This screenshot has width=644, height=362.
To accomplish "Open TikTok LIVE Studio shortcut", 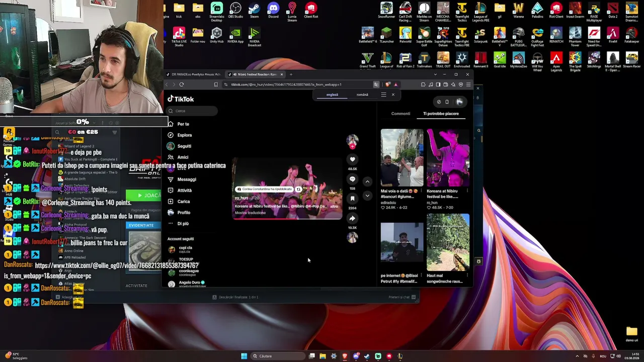I will point(179,37).
